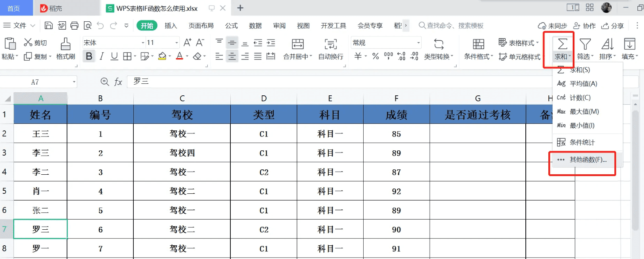The height and width of the screenshot is (259, 644).
Task: Click the 协作 collaborate button
Action: (x=585, y=25)
